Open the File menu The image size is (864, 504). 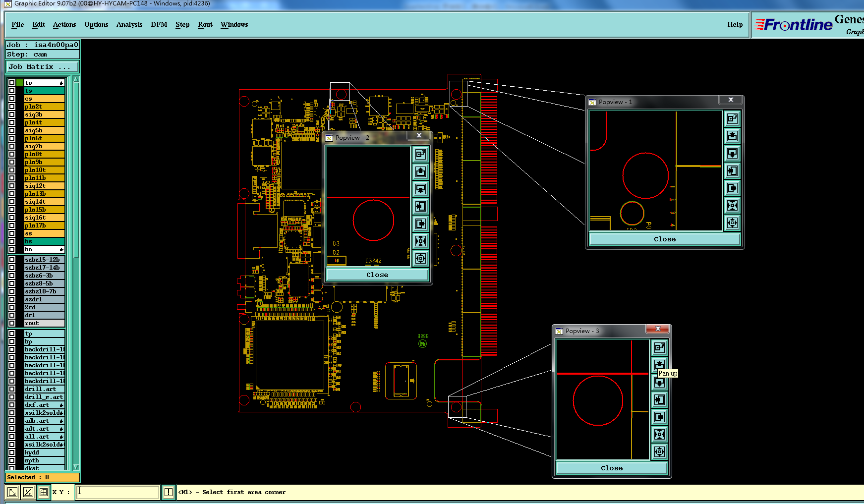click(18, 24)
